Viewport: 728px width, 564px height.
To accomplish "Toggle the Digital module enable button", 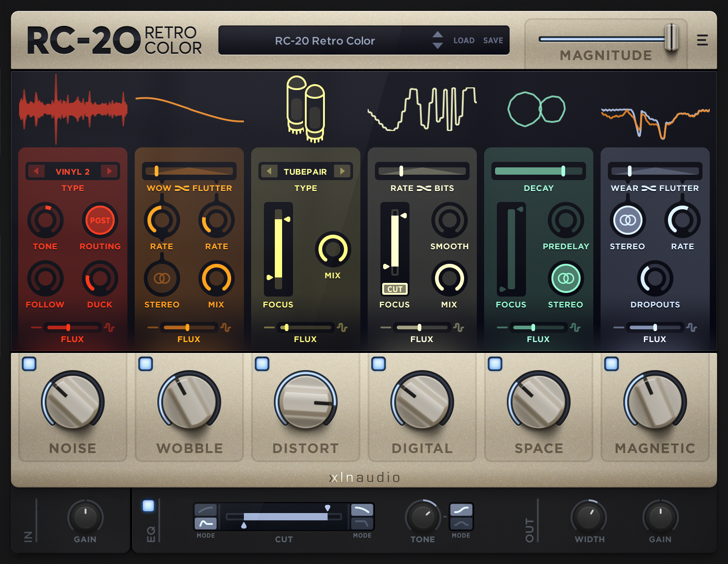I will click(379, 364).
